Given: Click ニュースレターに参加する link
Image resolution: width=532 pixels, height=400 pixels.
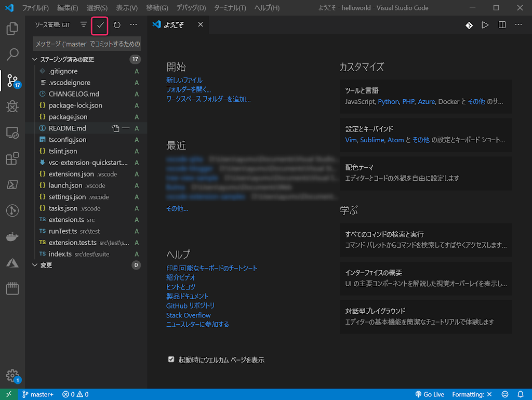Looking at the screenshot, I should [197, 324].
